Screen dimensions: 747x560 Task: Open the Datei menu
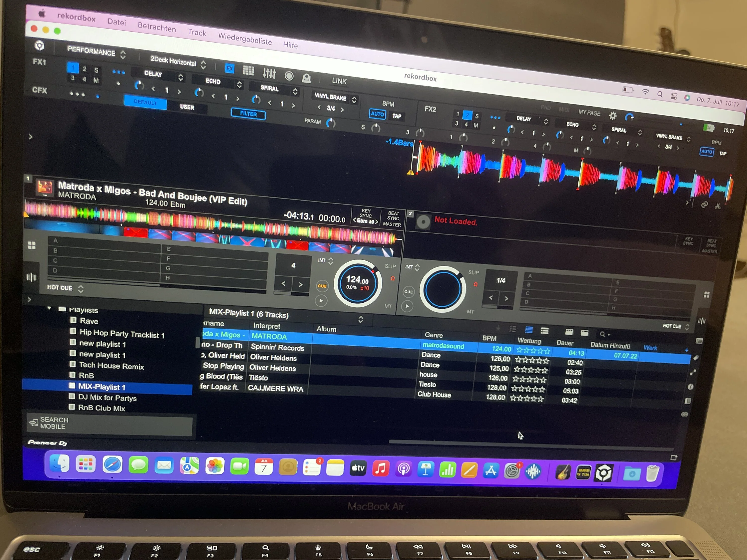click(x=117, y=22)
